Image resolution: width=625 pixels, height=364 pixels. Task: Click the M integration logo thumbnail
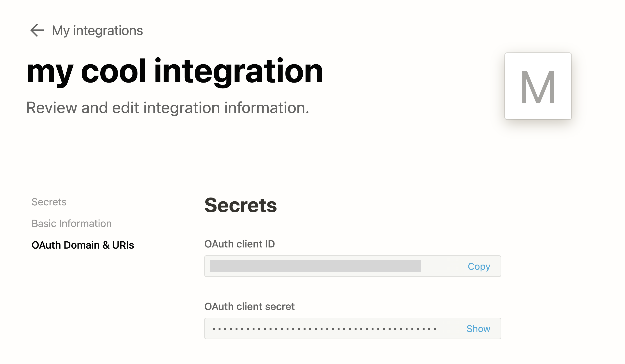point(538,86)
